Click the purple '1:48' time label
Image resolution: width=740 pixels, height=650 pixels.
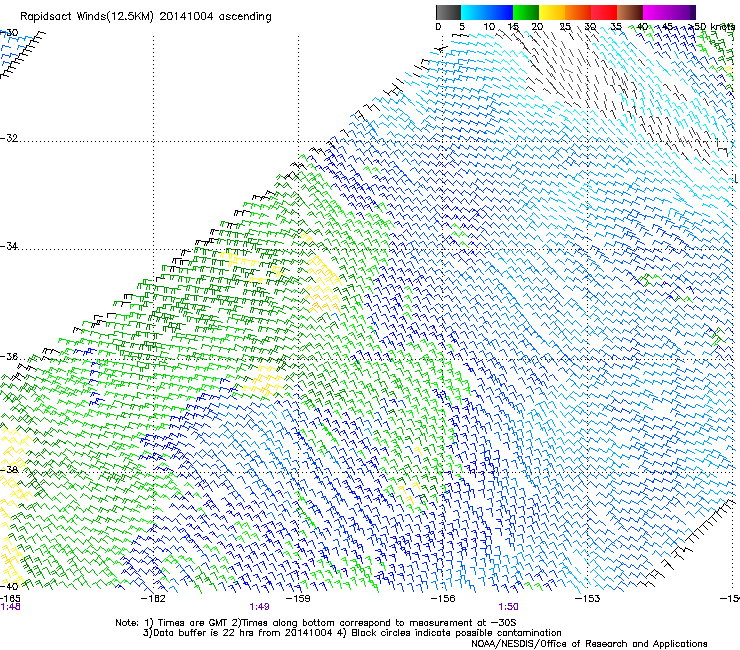[10, 607]
